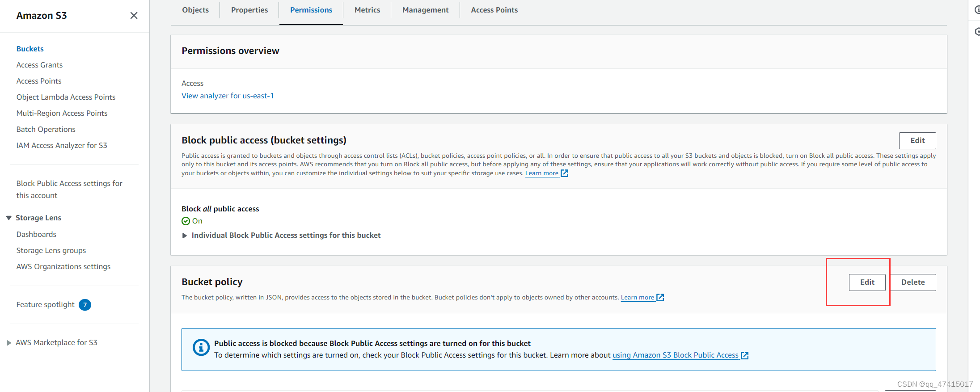Go to Batch Operations
Image resolution: width=980 pixels, height=392 pixels.
46,129
